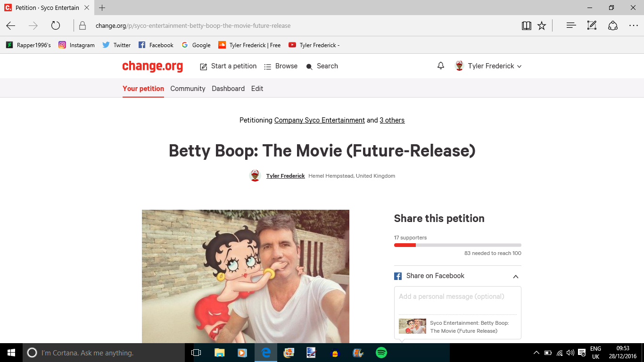Expand Tyler Frederick account dropdown

488,66
